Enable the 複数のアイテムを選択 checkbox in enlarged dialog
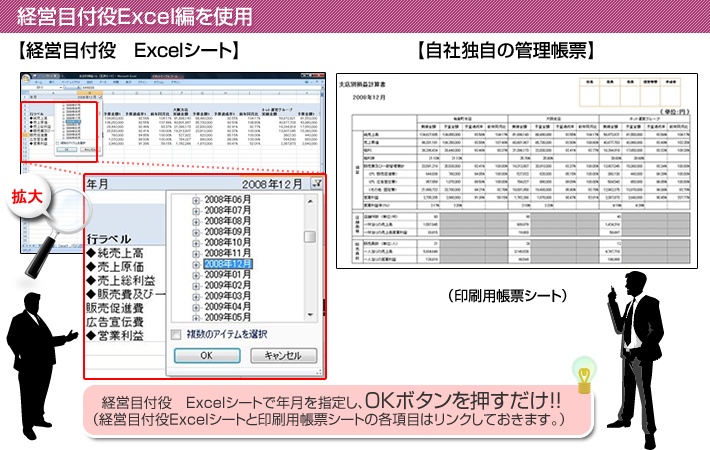The height and width of the screenshot is (450, 710). tap(176, 335)
